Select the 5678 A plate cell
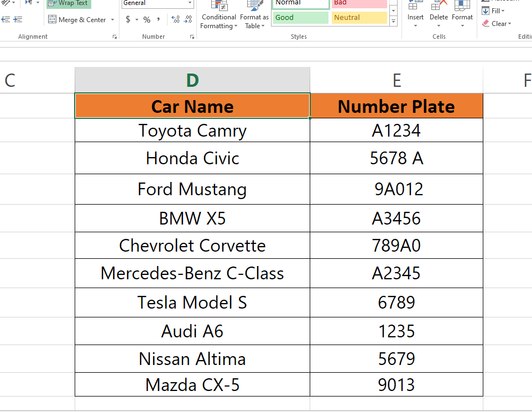This screenshot has width=532, height=412. coord(397,158)
